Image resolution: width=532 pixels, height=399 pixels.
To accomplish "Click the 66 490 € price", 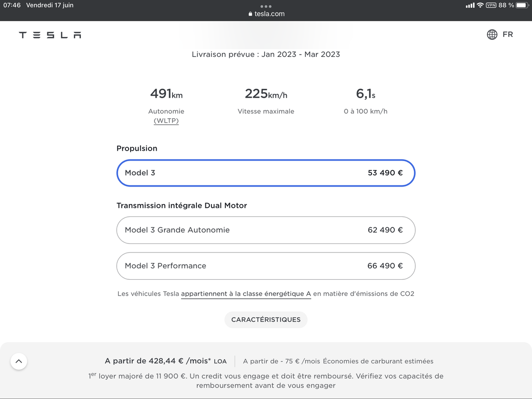I will coord(385,266).
